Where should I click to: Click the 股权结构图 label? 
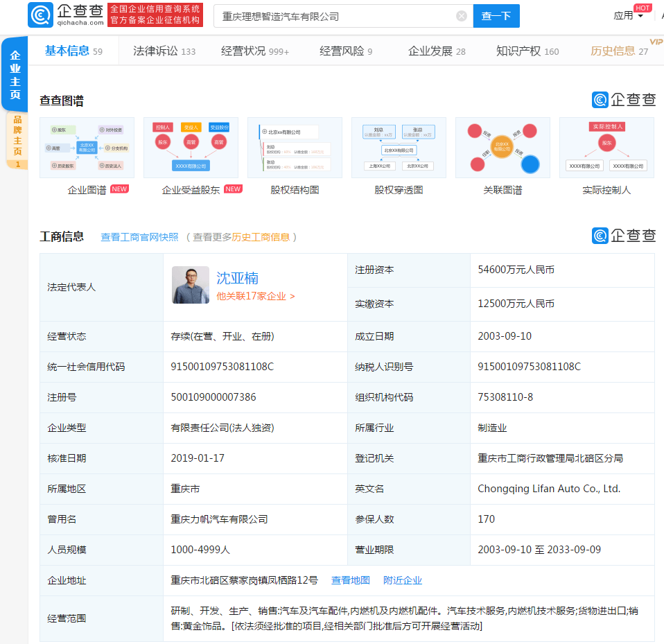(295, 190)
